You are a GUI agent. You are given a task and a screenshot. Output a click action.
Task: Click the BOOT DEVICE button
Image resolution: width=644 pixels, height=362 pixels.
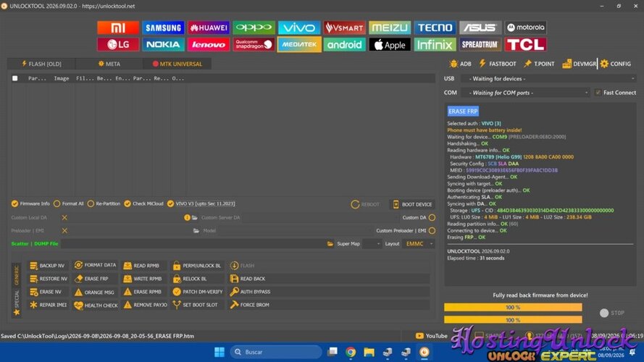[x=412, y=204]
